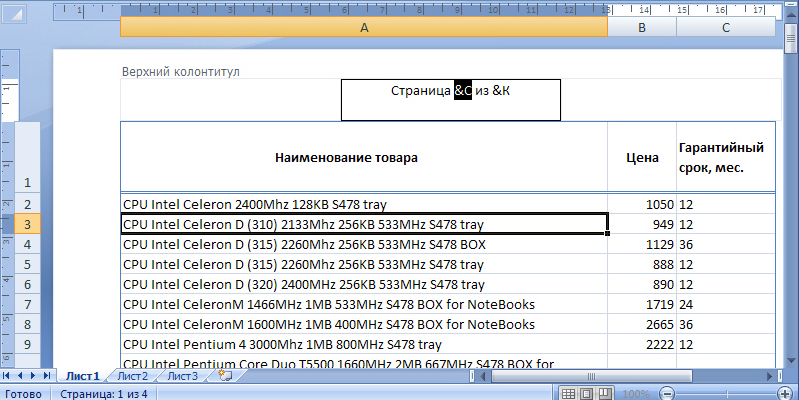799x400 pixels.
Task: Click the zoom in plus button
Action: 785,393
